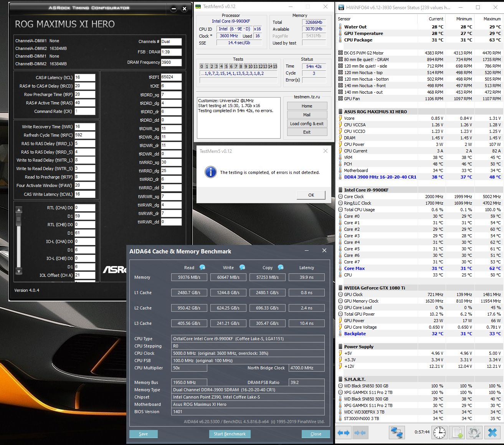504x445 pixels.
Task: Open HWiNFO settings gear icon
Action: tap(474, 433)
